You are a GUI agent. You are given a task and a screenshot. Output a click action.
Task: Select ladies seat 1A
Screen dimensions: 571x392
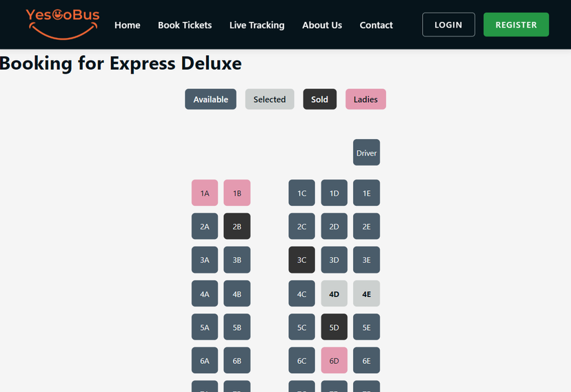[205, 193]
